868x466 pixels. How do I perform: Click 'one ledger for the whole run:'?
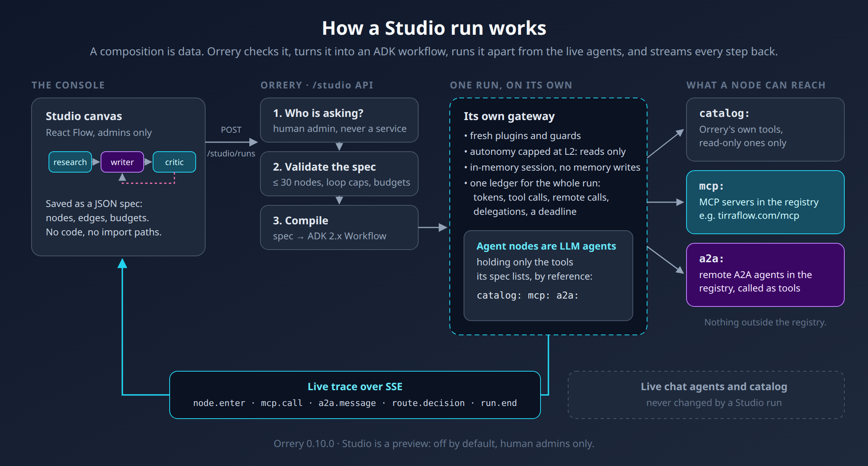click(x=532, y=183)
